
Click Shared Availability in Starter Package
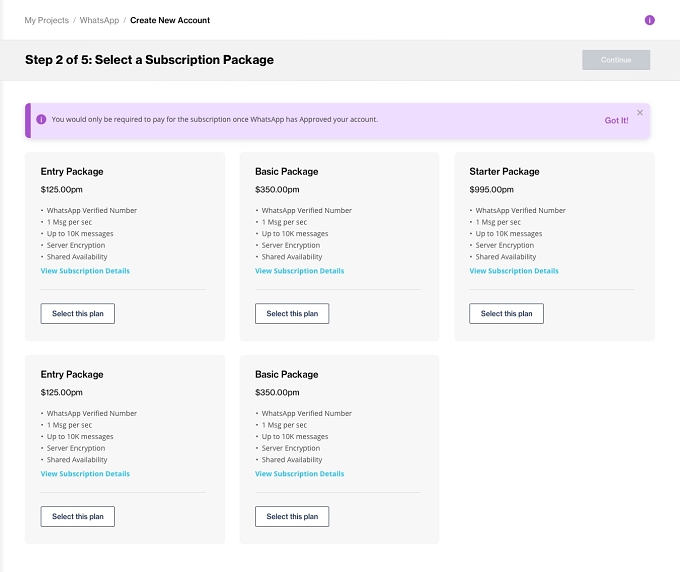coord(506,257)
